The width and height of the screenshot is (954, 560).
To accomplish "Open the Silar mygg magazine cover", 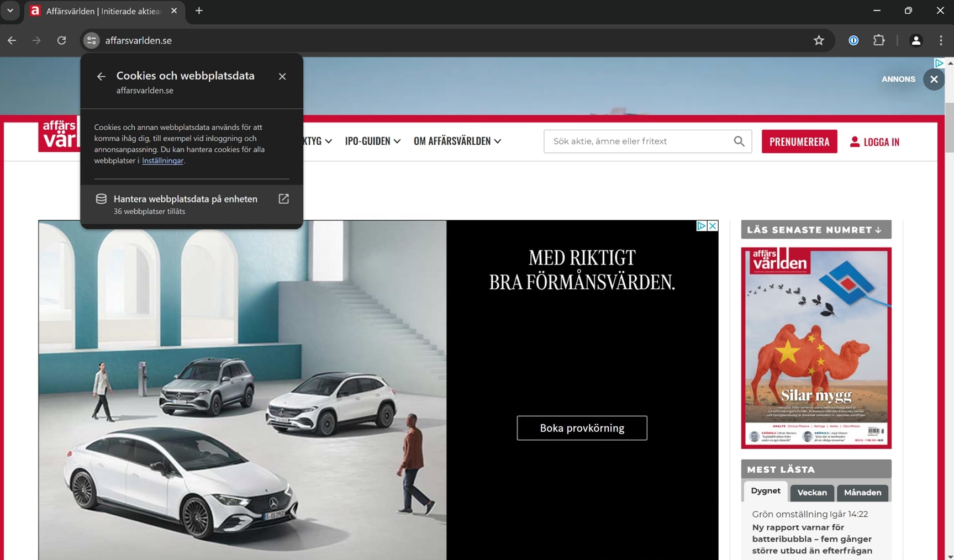I will click(816, 348).
